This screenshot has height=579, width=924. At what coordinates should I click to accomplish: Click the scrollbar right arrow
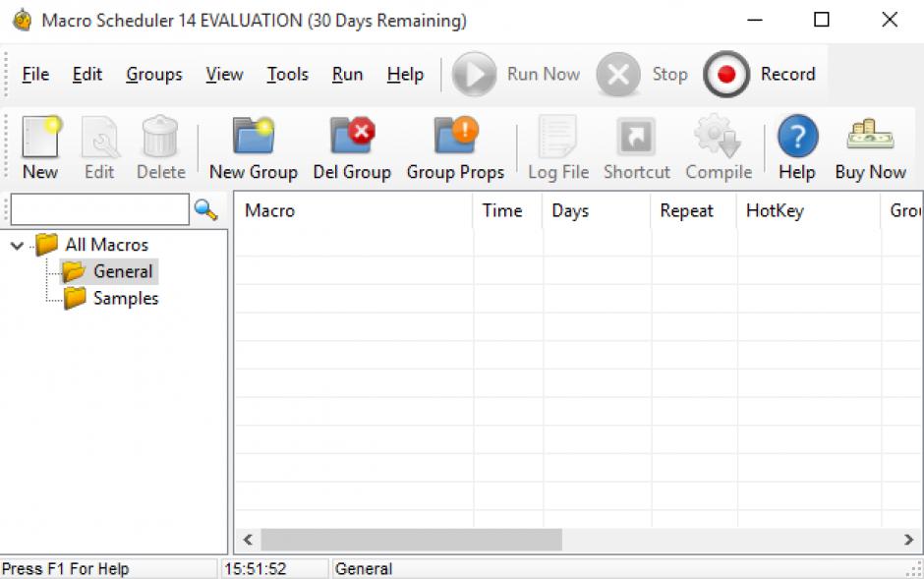click(x=908, y=540)
